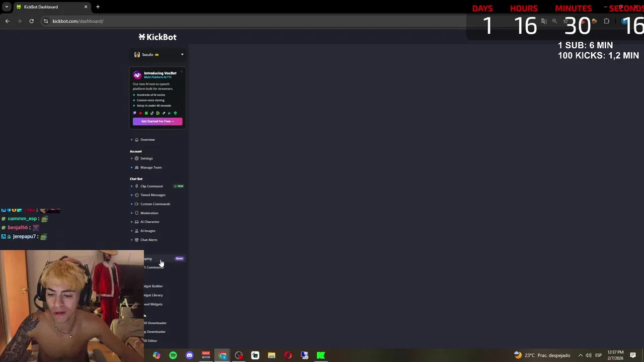Click the VoxBot logo icon
The width and height of the screenshot is (644, 362).
pyautogui.click(x=137, y=75)
